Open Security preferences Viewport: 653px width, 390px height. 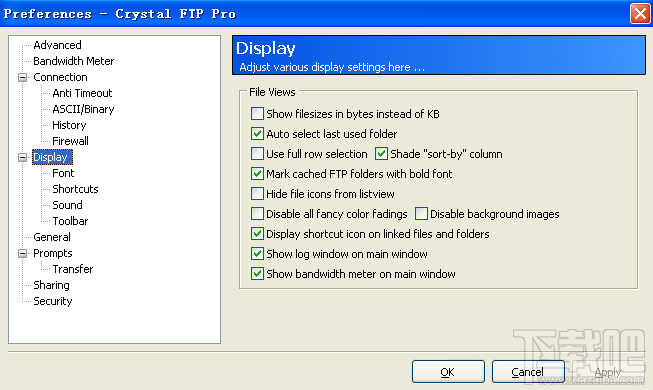coord(53,301)
